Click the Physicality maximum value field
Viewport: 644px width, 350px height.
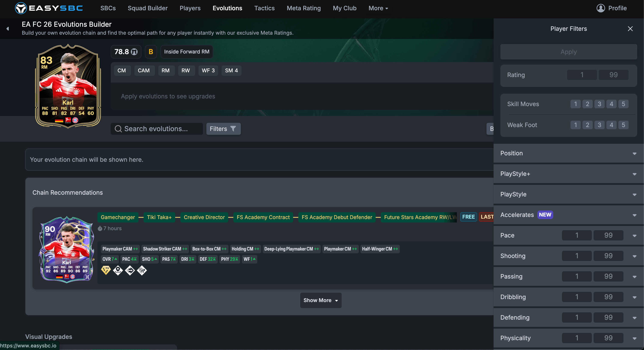(608, 338)
